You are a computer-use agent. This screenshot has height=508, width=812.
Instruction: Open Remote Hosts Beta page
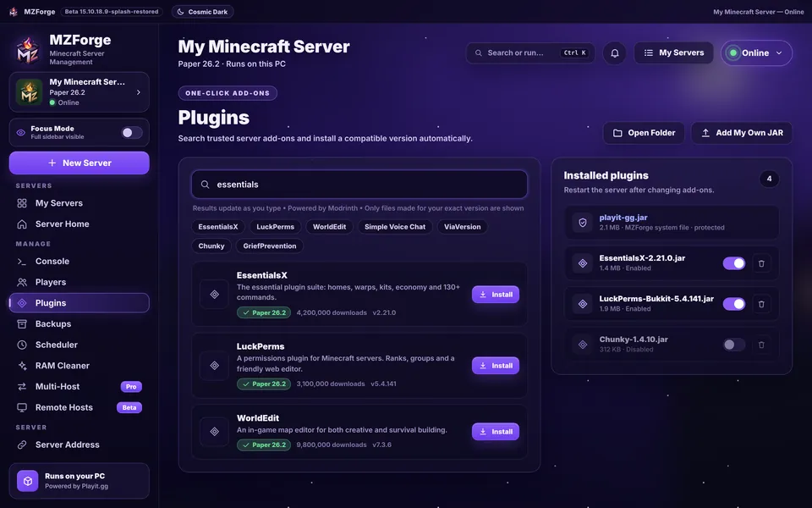80,407
